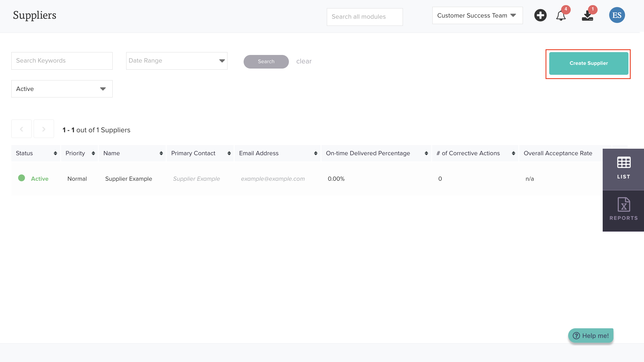Open the downloads tray icon
Screen dimensions: 644x362
588,16
